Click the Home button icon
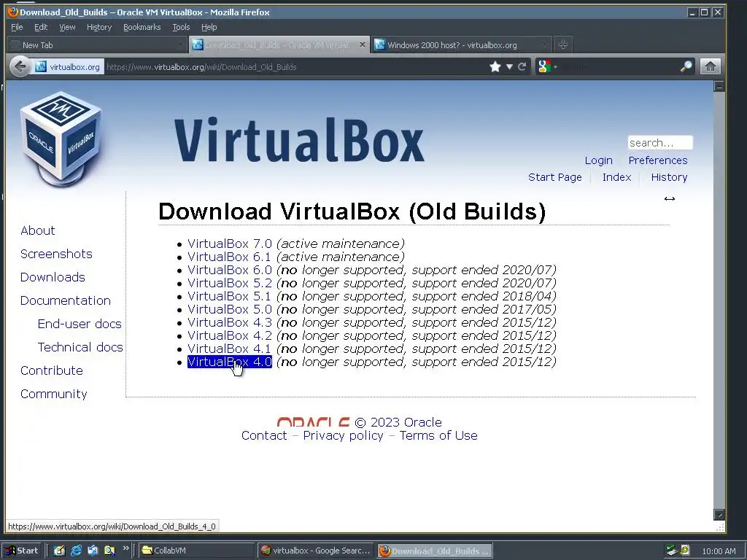Viewport: 747px width, 560px height. [x=711, y=66]
